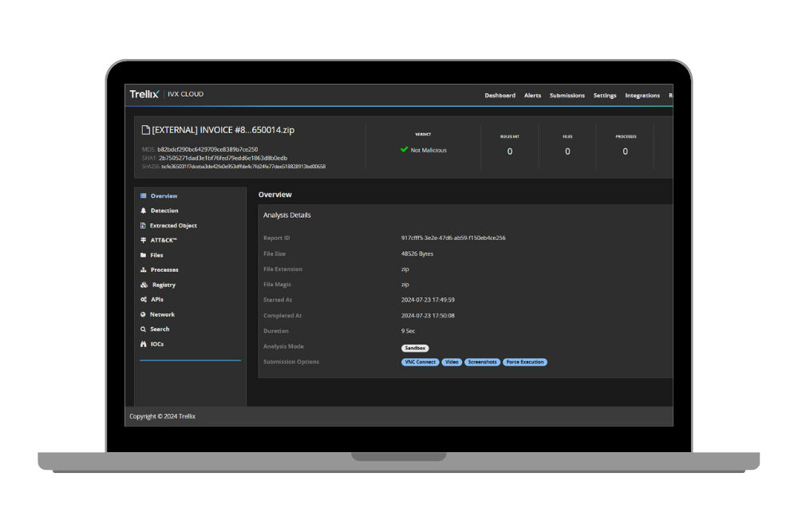The image size is (798, 532).
Task: Open the Processes section label
Action: (164, 270)
